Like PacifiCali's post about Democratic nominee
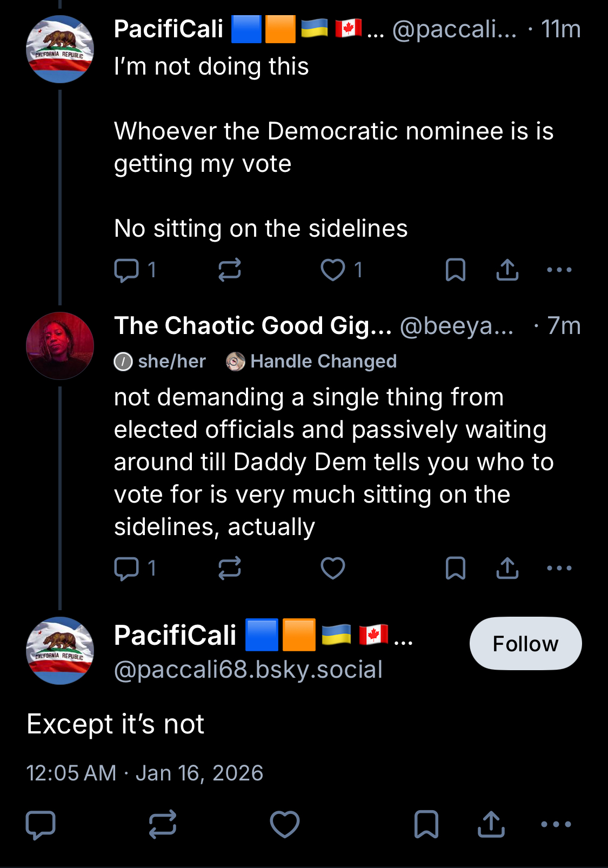Screen dimensions: 608x868 click(x=333, y=270)
